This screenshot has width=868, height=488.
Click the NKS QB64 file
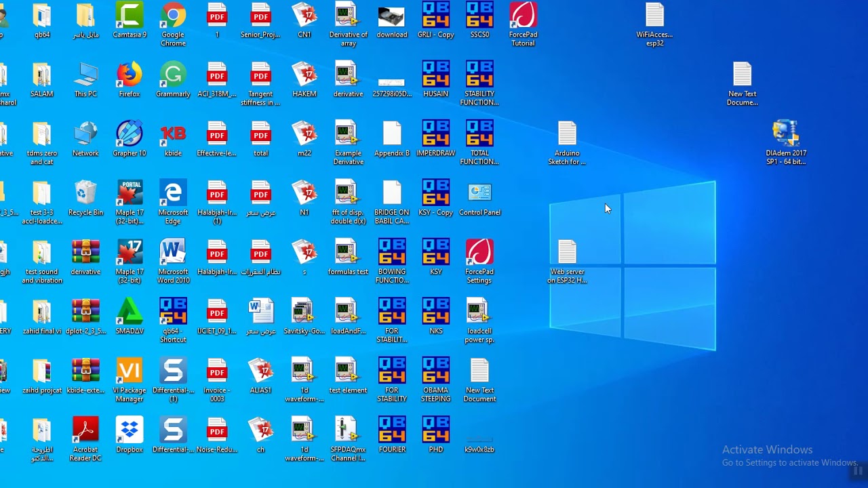click(435, 317)
